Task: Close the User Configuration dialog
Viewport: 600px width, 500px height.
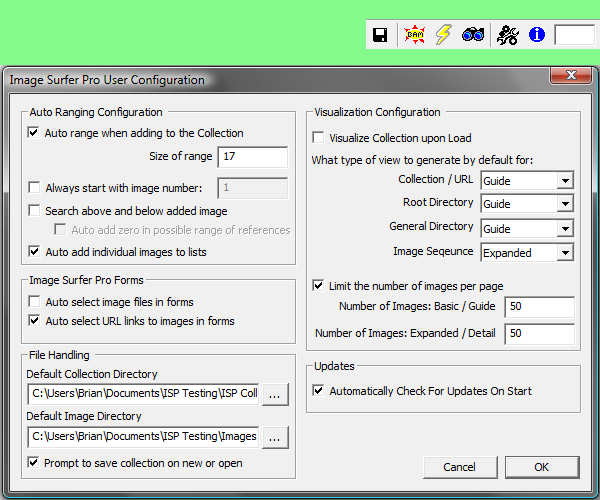Action: pyautogui.click(x=572, y=75)
